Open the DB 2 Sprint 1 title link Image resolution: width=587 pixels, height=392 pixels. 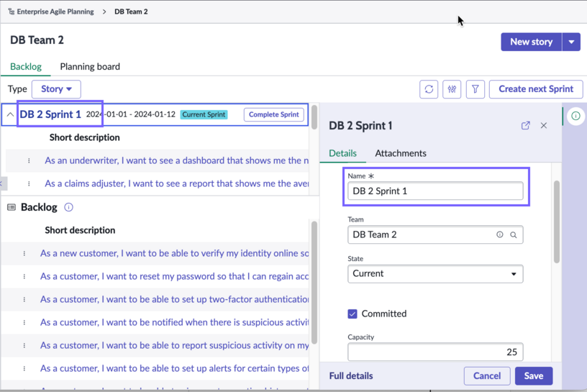click(x=50, y=114)
